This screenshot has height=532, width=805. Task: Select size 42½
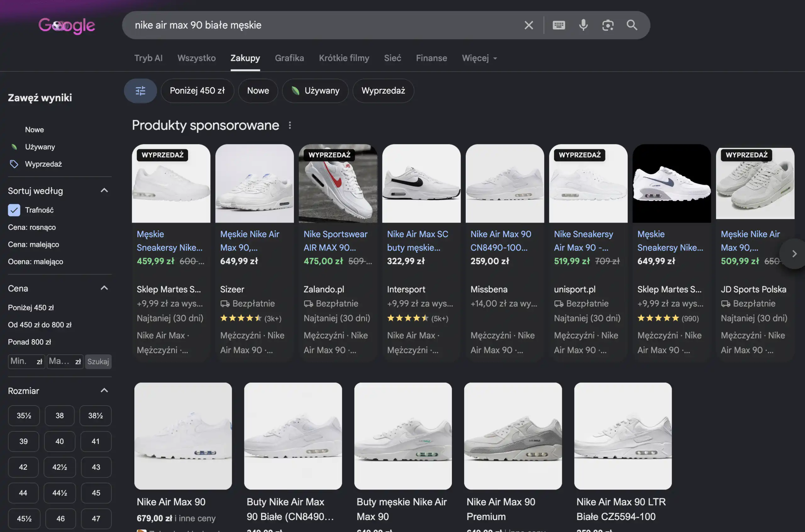click(60, 467)
